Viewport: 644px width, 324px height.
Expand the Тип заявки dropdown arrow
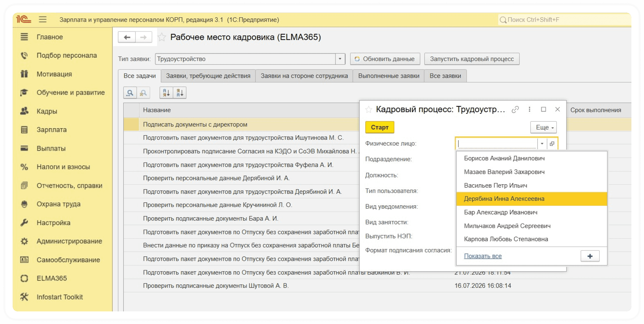tap(340, 59)
